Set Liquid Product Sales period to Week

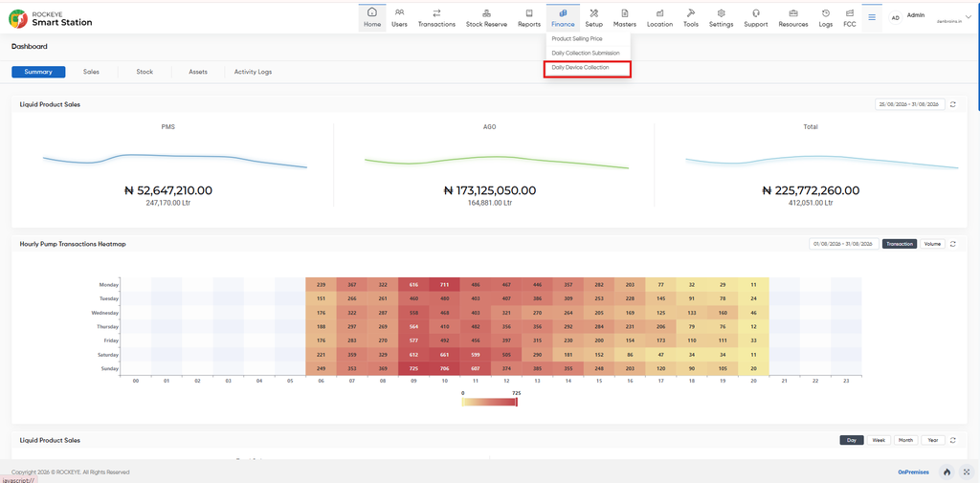tap(879, 440)
